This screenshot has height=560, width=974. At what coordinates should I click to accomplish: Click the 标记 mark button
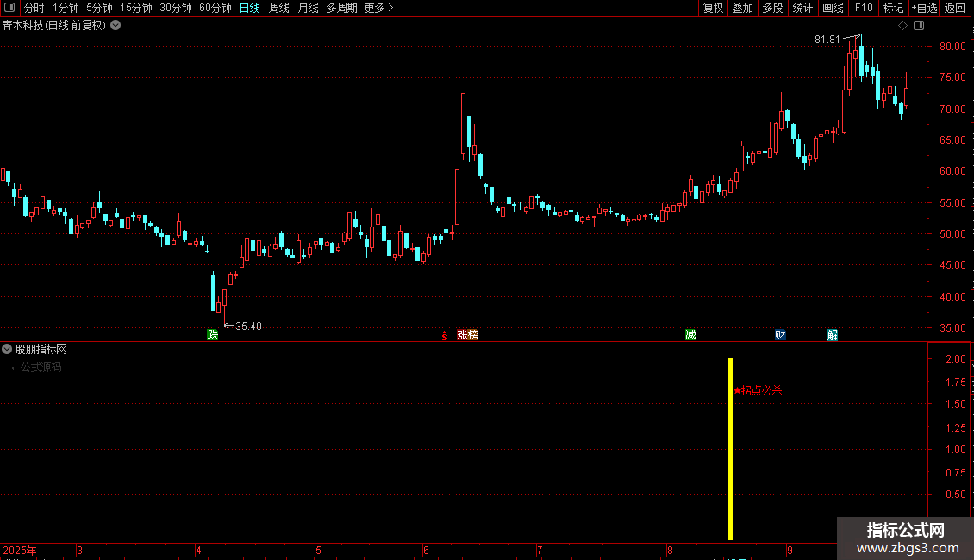coord(893,8)
